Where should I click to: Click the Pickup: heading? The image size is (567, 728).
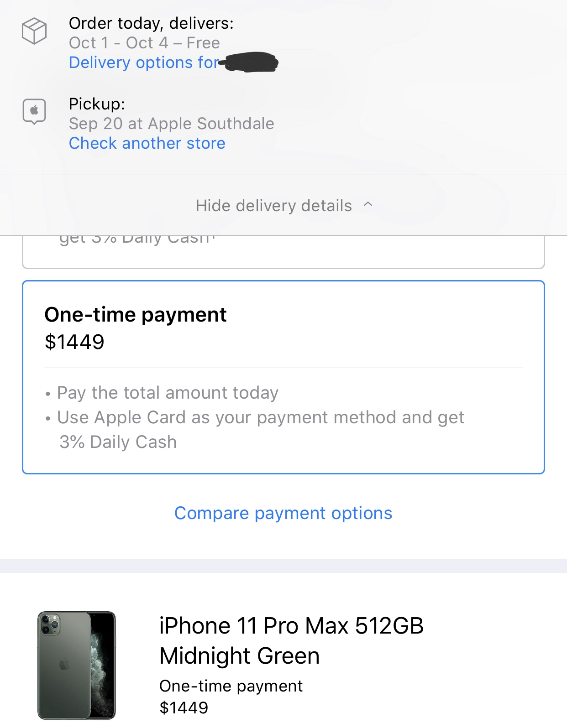click(x=97, y=104)
